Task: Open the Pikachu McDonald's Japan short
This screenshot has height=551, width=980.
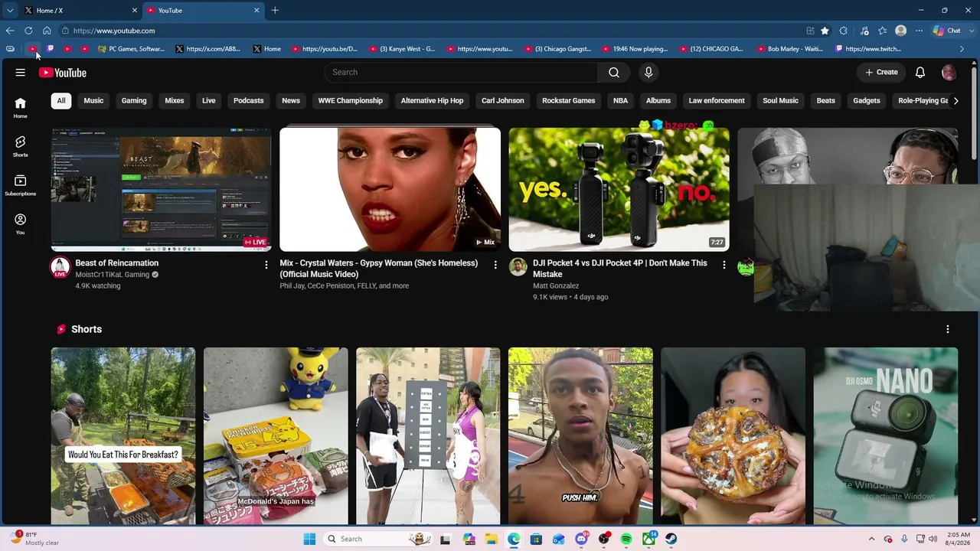Action: [276, 436]
